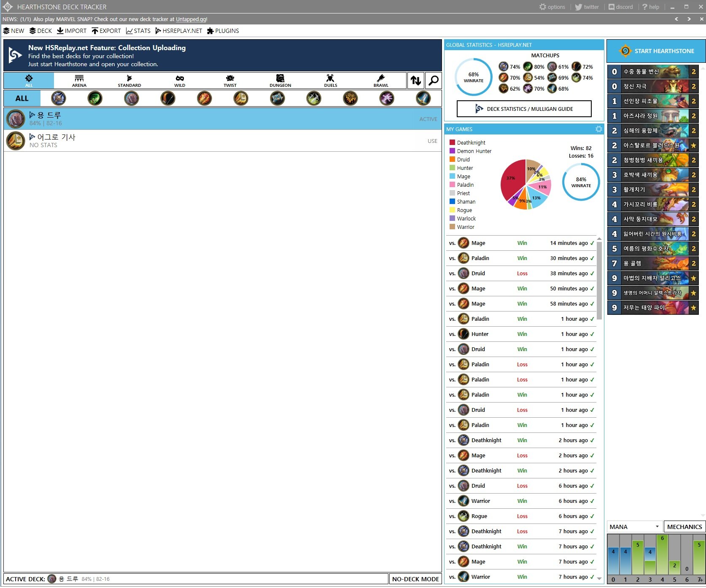Go to the next news item arrow
This screenshot has height=588, width=706.
(689, 19)
